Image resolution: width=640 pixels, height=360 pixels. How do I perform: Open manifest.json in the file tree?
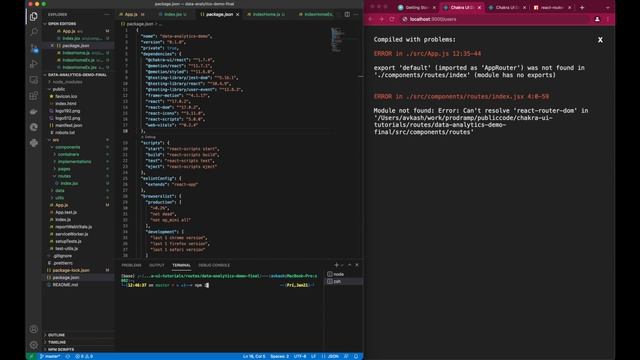[69, 125]
